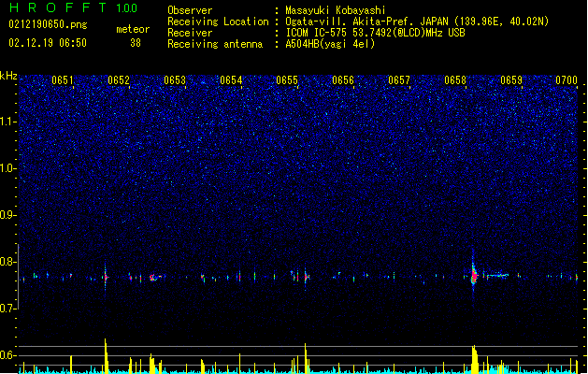Screen dimensions: 588x374
Task: Click the 1.0 kHz axis label
Action: (x=8, y=168)
